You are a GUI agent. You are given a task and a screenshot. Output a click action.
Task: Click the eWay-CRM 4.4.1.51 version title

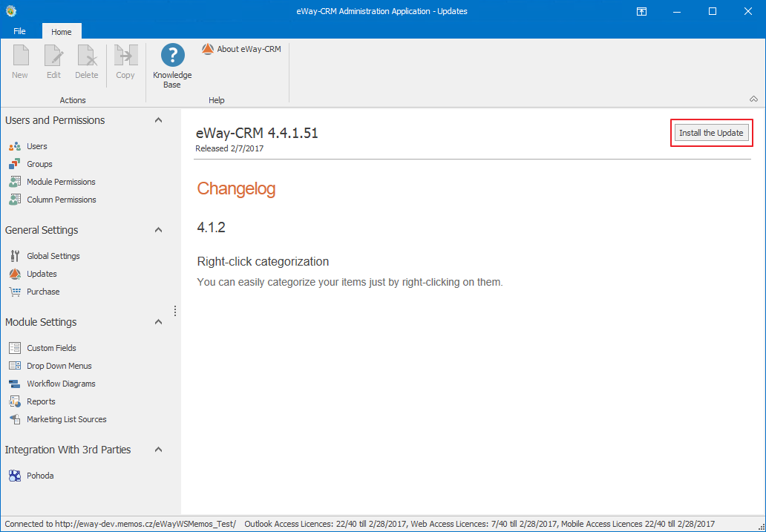click(257, 133)
